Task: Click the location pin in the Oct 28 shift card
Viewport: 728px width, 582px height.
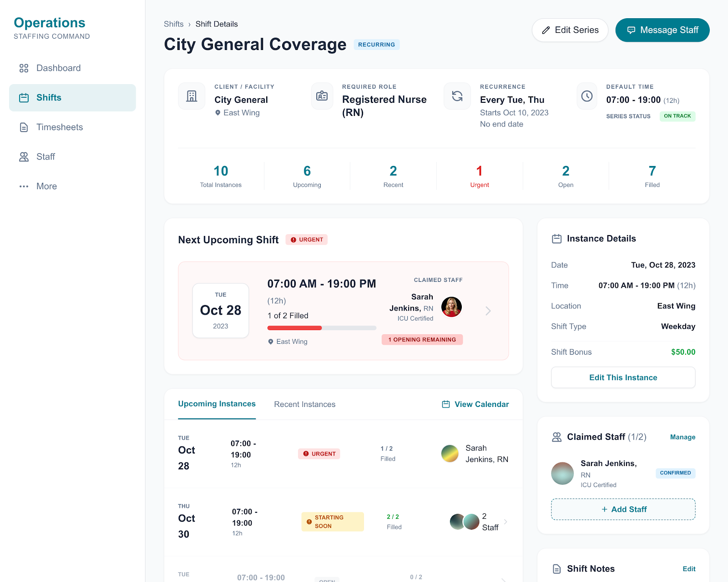Action: (271, 341)
